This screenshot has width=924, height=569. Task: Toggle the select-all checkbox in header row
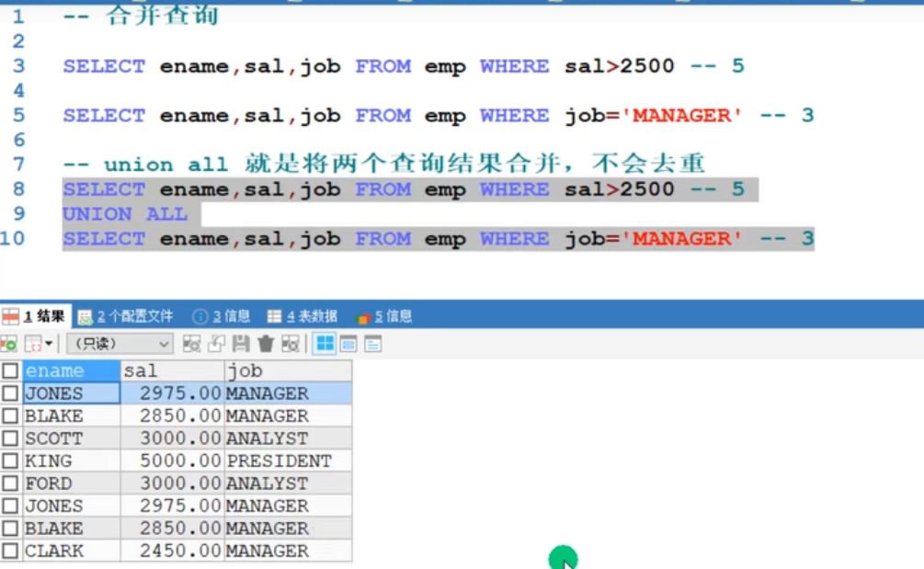[x=10, y=370]
